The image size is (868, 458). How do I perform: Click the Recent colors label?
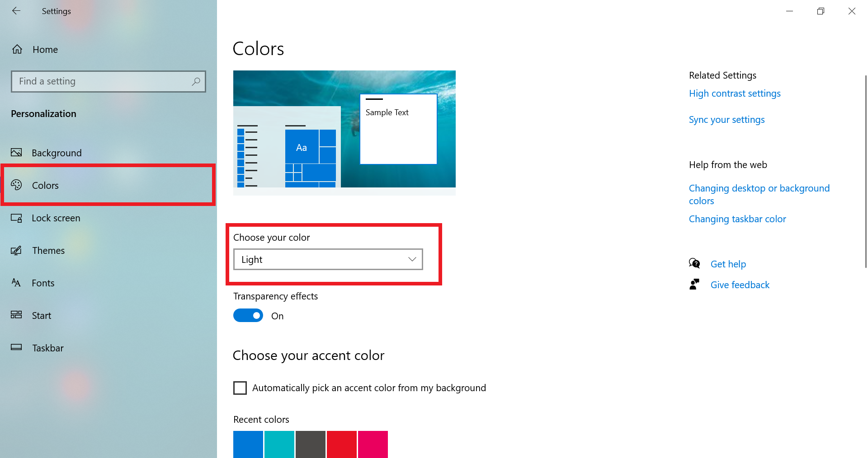click(261, 420)
